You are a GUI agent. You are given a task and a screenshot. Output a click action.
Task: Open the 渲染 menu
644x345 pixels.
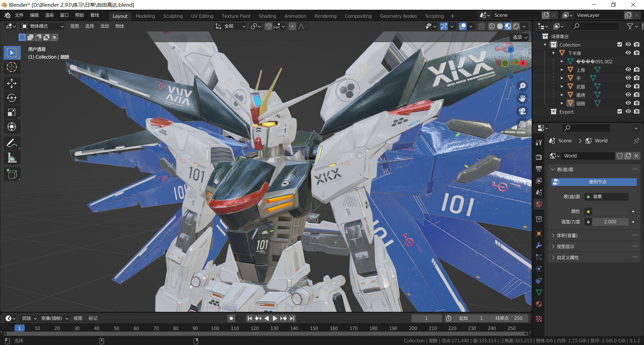pos(49,15)
